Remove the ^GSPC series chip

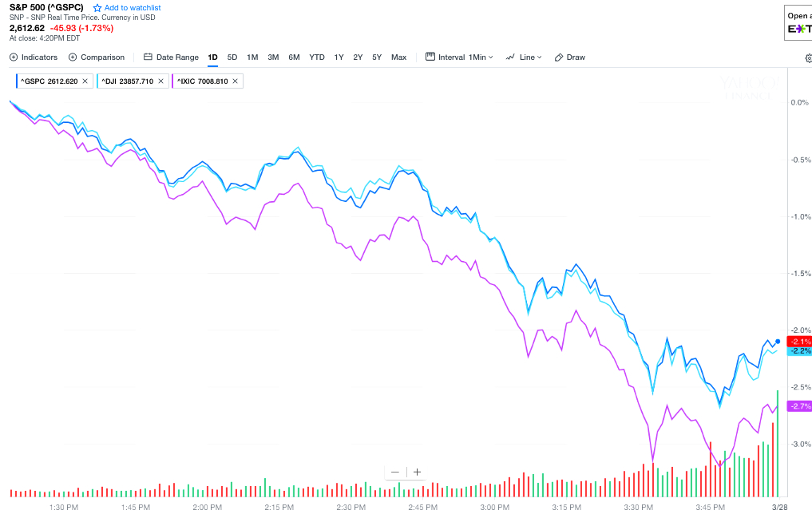pyautogui.click(x=85, y=81)
